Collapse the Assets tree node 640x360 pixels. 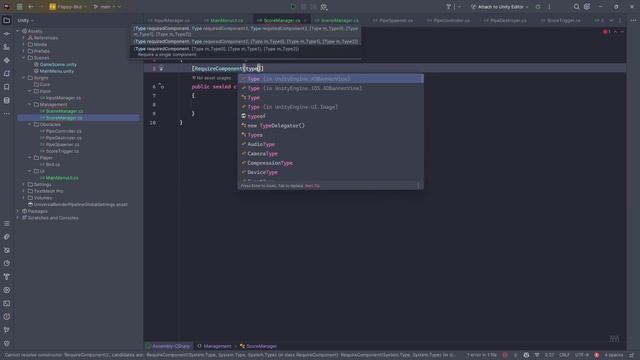coord(18,31)
